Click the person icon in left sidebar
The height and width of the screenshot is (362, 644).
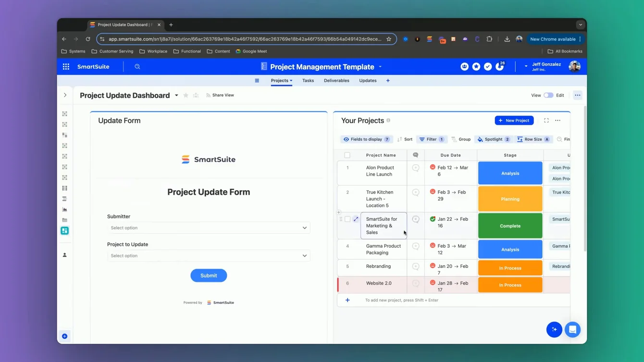click(x=65, y=255)
